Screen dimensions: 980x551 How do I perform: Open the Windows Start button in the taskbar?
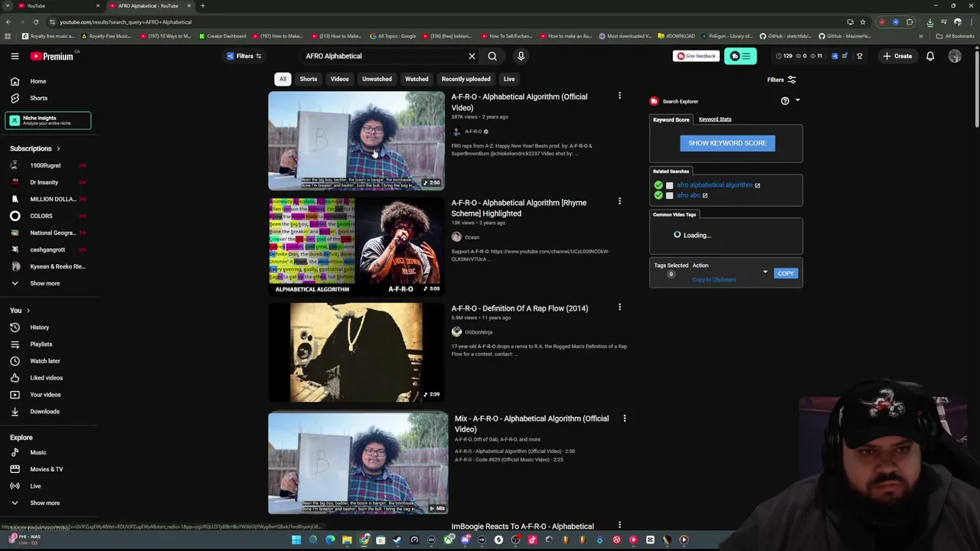click(x=296, y=540)
